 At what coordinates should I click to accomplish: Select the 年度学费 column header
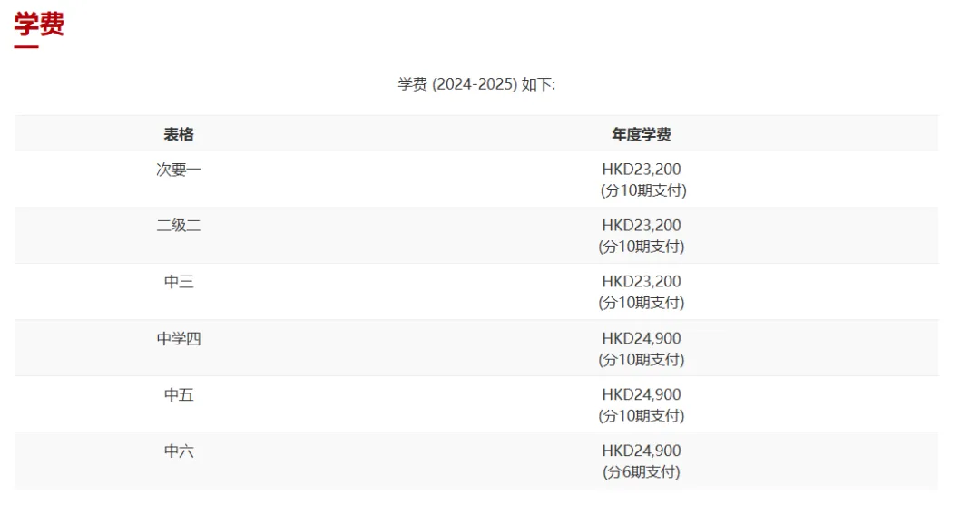(x=641, y=134)
